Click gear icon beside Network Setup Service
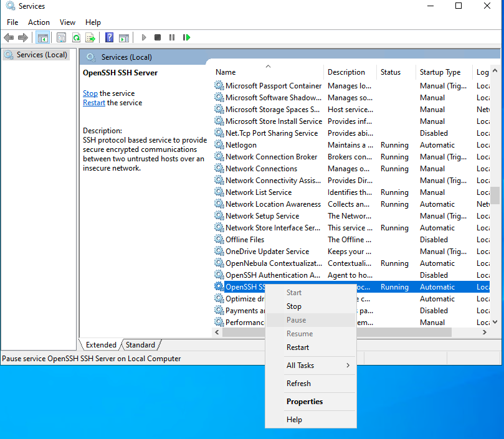The width and height of the screenshot is (504, 439). tap(219, 215)
